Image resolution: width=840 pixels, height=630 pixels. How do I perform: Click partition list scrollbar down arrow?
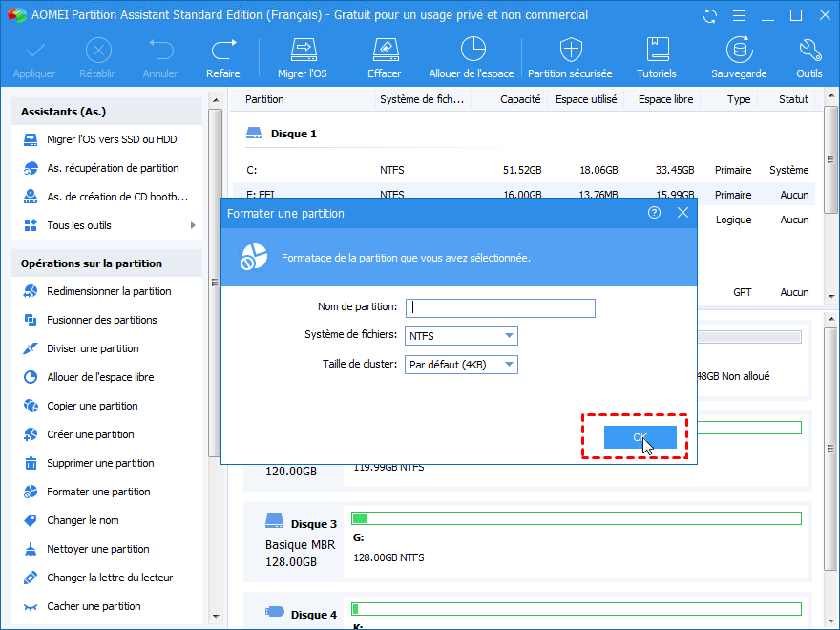[x=831, y=296]
